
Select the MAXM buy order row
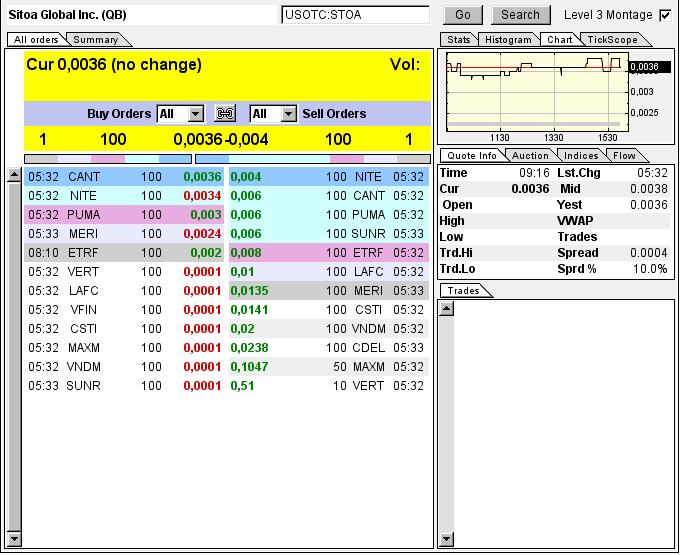coord(124,348)
